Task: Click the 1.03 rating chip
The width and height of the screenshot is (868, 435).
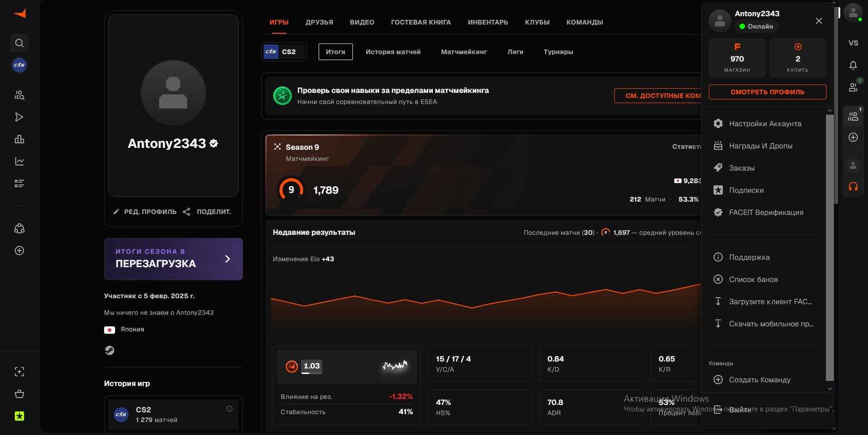Action: pyautogui.click(x=312, y=366)
